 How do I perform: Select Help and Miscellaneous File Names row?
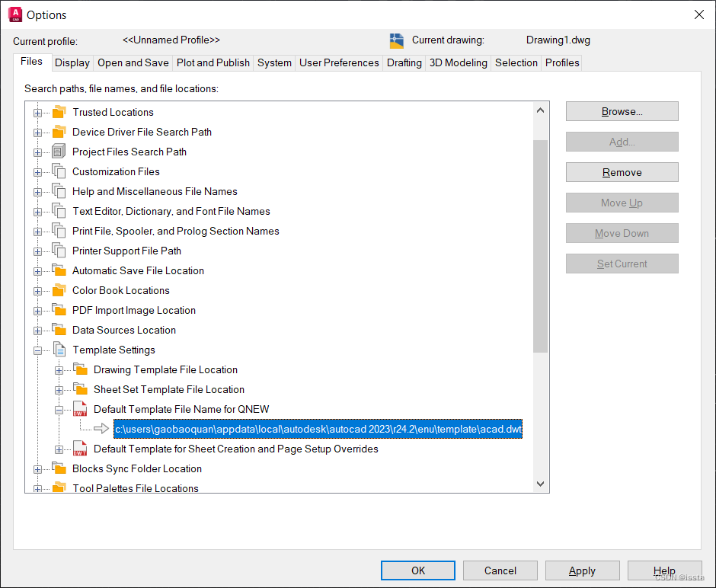pyautogui.click(x=155, y=192)
